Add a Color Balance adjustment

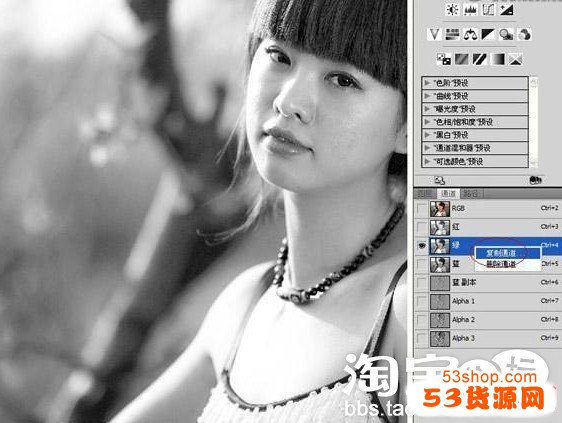pos(470,34)
